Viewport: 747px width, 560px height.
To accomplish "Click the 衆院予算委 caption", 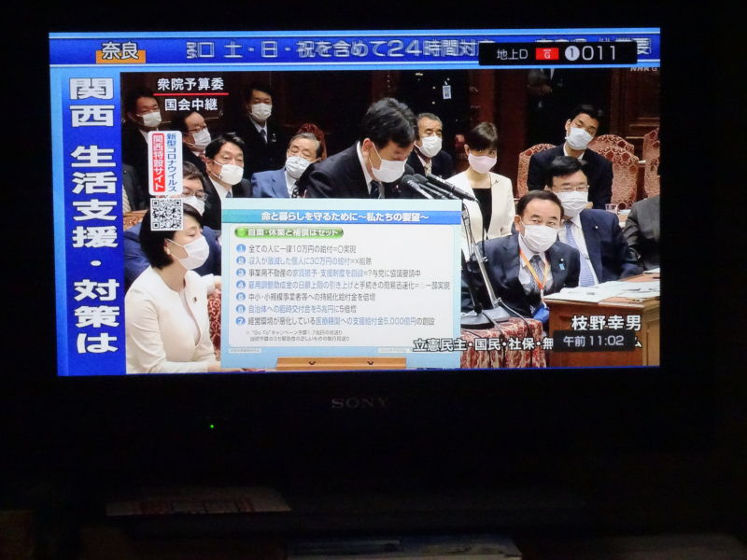I will click(190, 84).
